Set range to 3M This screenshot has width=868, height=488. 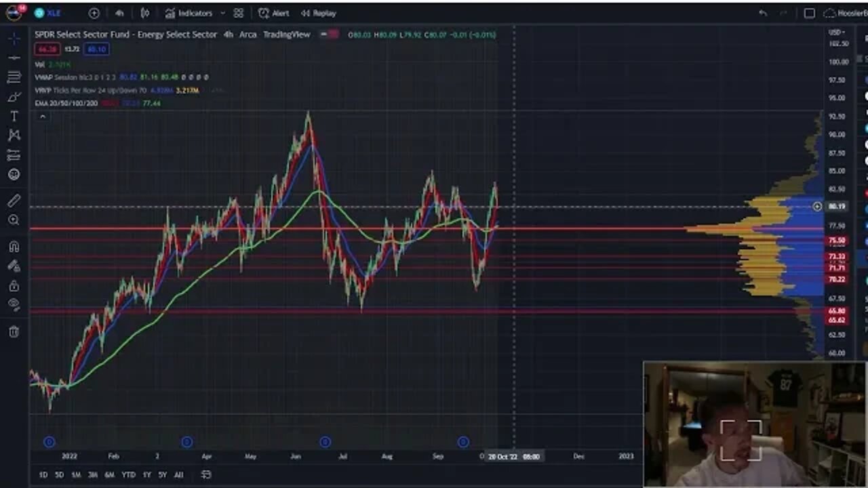(x=93, y=474)
